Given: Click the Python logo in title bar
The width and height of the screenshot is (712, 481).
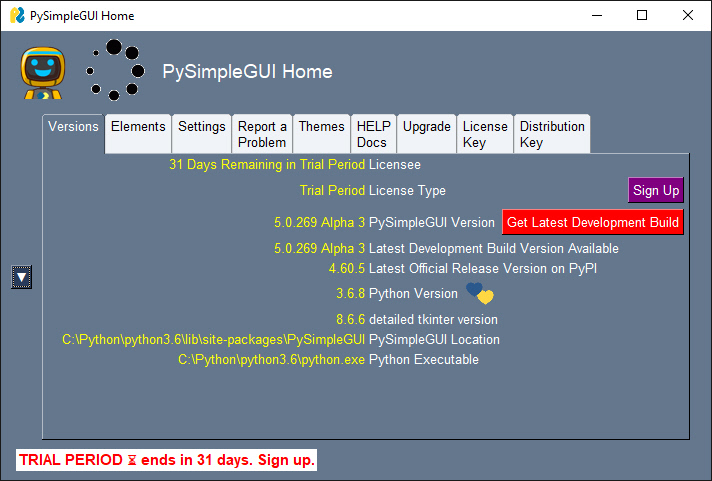Looking at the screenshot, I should click(17, 16).
